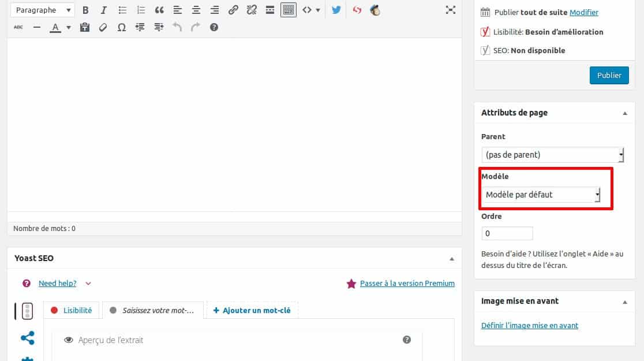644x361 pixels.
Task: Click the Ordre number input field
Action: [x=507, y=233]
